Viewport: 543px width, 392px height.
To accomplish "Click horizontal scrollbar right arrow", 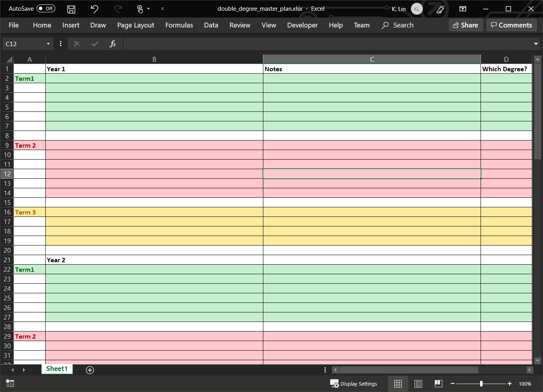I will point(529,370).
